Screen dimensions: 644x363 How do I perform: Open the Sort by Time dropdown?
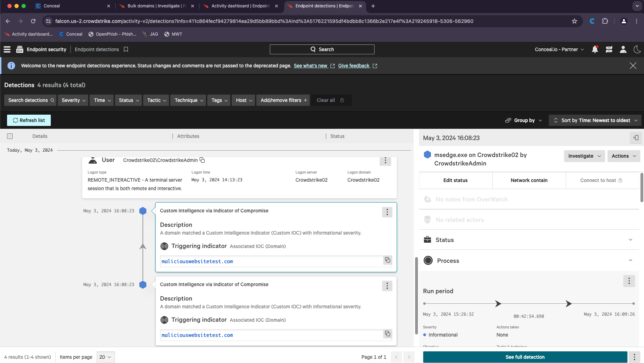point(595,120)
